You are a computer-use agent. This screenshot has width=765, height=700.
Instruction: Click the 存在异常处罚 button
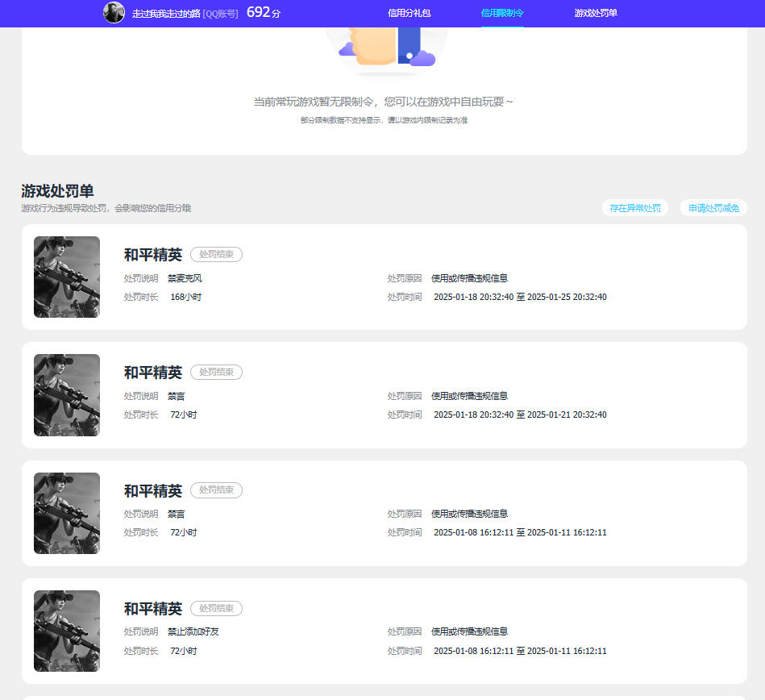(634, 208)
